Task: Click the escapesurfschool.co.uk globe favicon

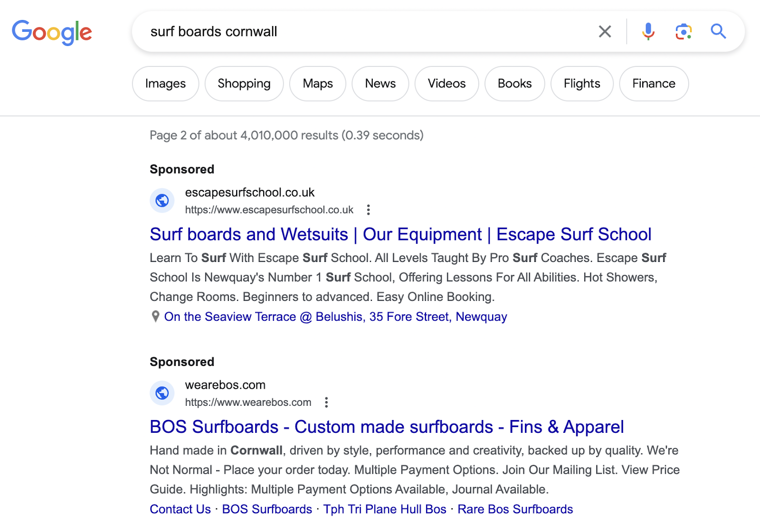Action: [162, 201]
